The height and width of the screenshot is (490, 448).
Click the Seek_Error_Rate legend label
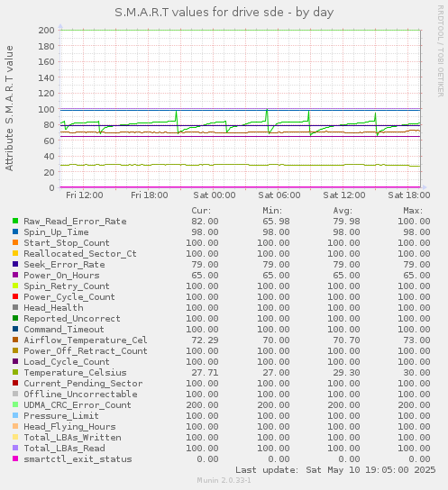[64, 265]
